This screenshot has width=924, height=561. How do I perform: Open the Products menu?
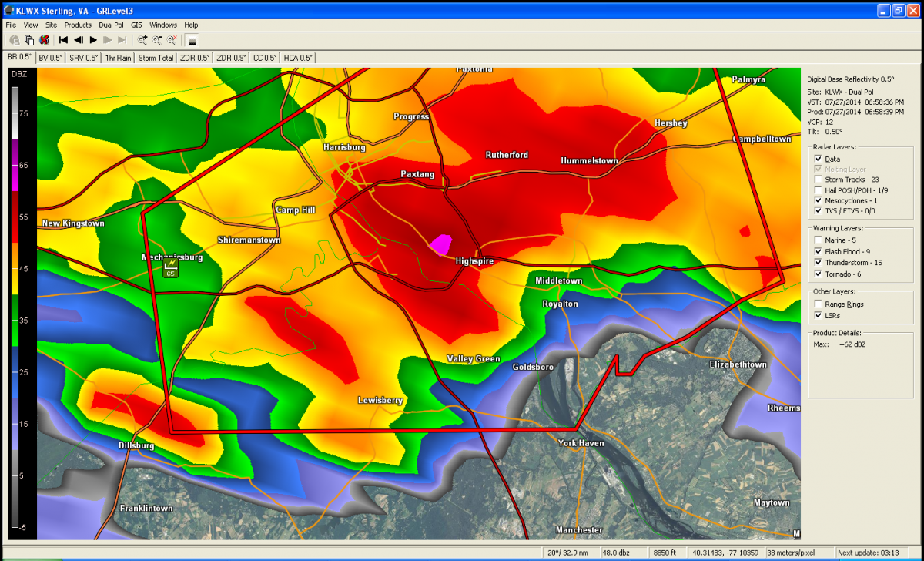pos(78,25)
